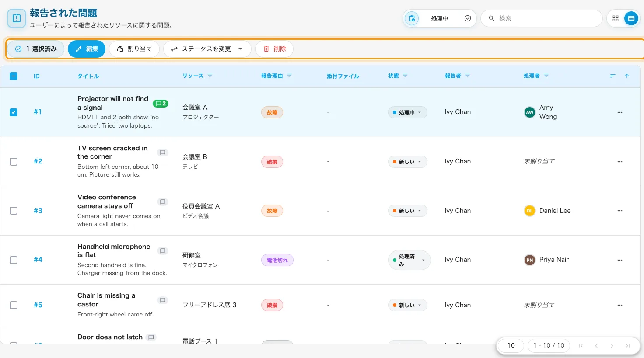The image size is (644, 358).
Task: Filter the 処理者 column
Action: 546,76
